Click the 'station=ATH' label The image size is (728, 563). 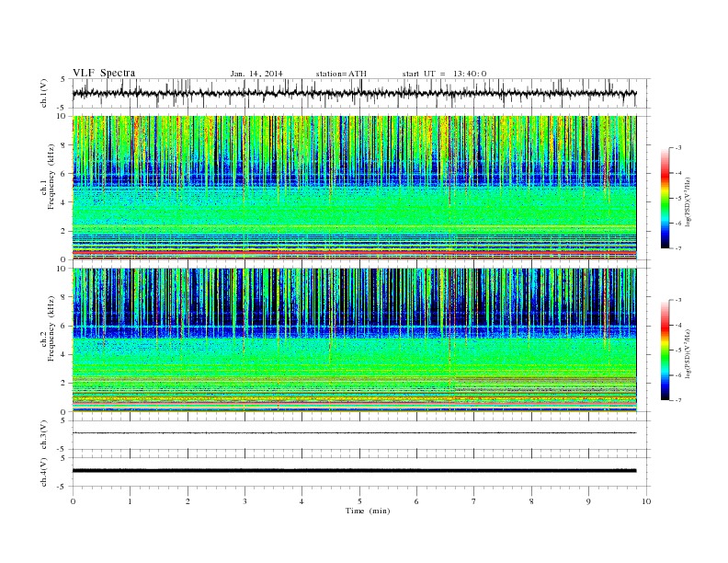(341, 74)
